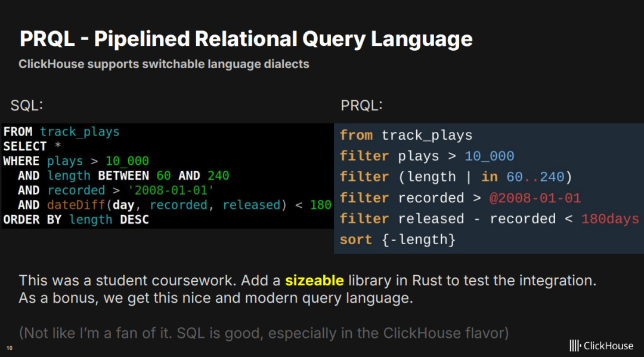Click the SELECT keyword in SQL block
The image size is (644, 357).
tap(25, 146)
